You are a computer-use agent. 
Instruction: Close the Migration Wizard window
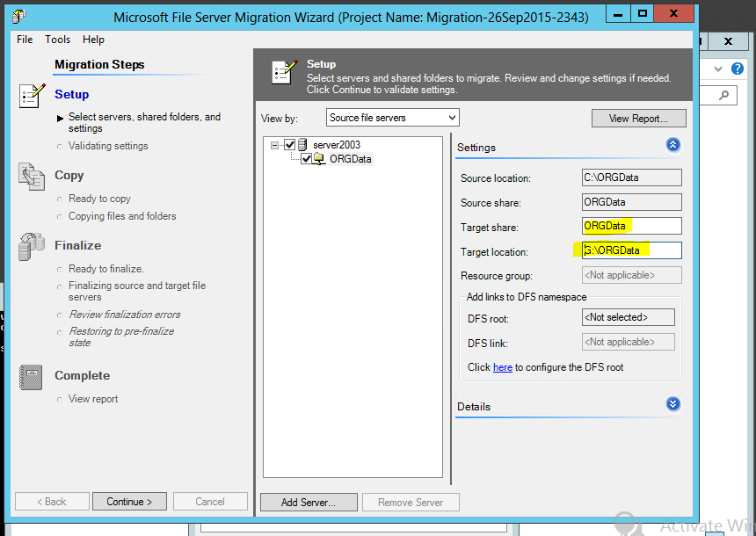[x=674, y=13]
